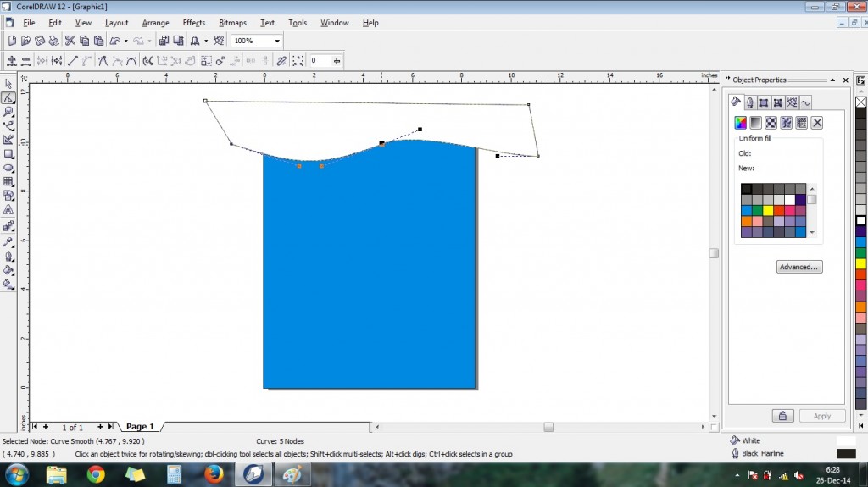Select Uniform fill type button

[x=740, y=123]
